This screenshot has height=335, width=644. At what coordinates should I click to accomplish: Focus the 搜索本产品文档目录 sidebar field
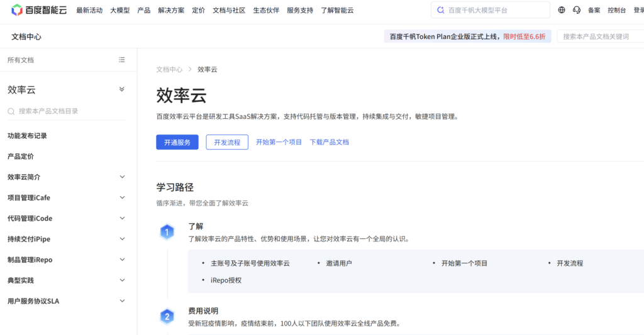coord(67,111)
